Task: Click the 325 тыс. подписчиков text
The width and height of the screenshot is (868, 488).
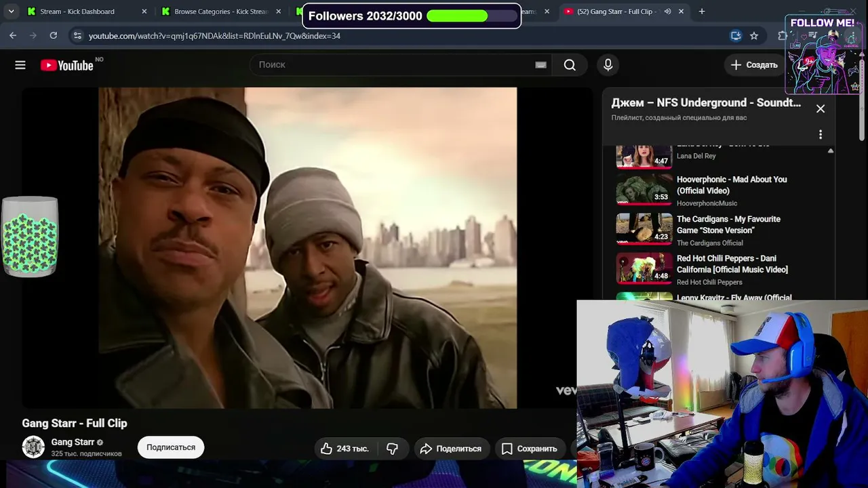Action: point(87,454)
